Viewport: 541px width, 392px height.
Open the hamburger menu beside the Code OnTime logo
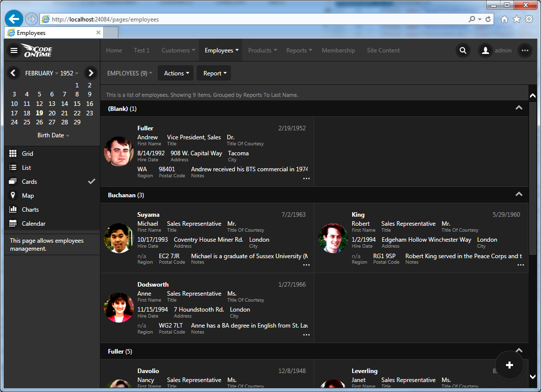coord(14,50)
